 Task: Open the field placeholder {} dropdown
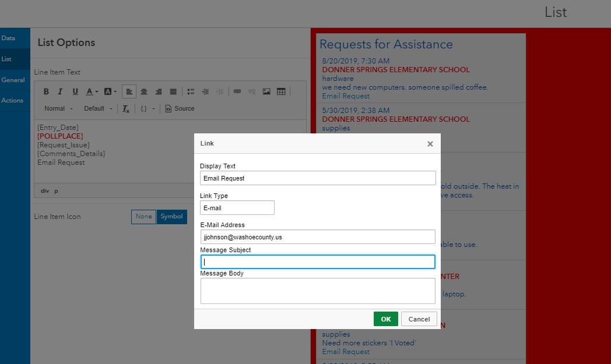(x=148, y=108)
